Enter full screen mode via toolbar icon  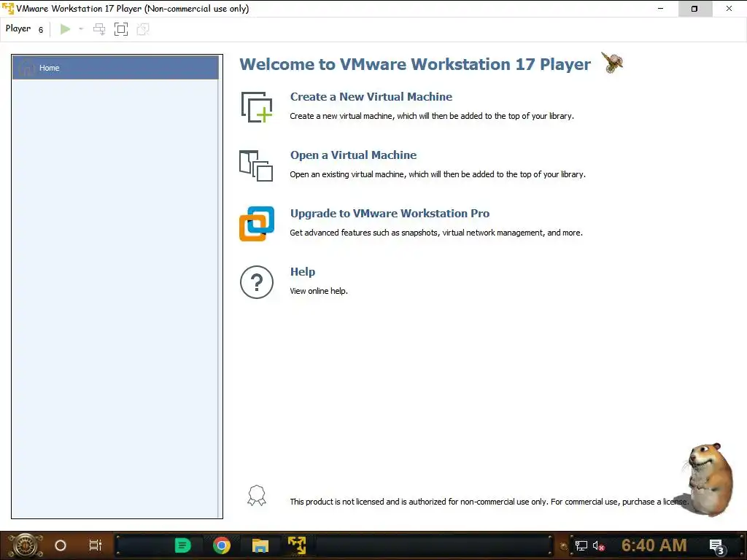point(121,29)
